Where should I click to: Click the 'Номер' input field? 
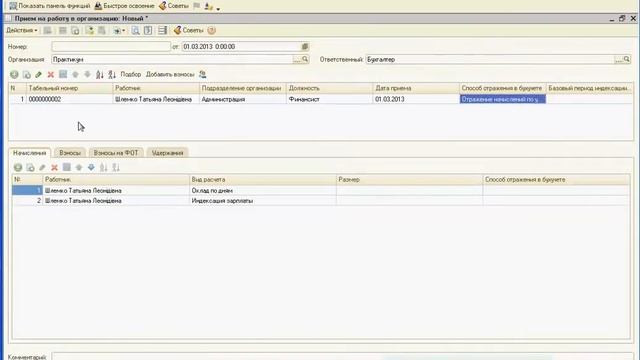point(111,47)
